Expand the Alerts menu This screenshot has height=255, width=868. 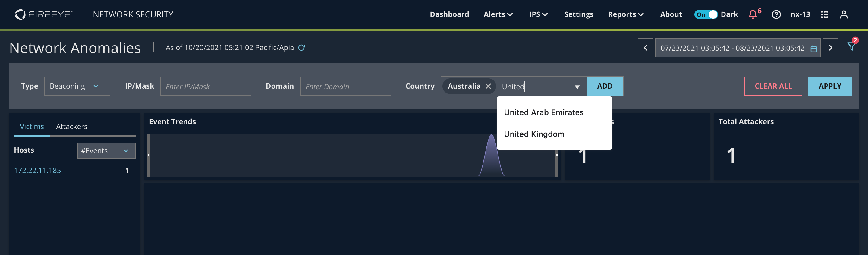[x=498, y=14]
